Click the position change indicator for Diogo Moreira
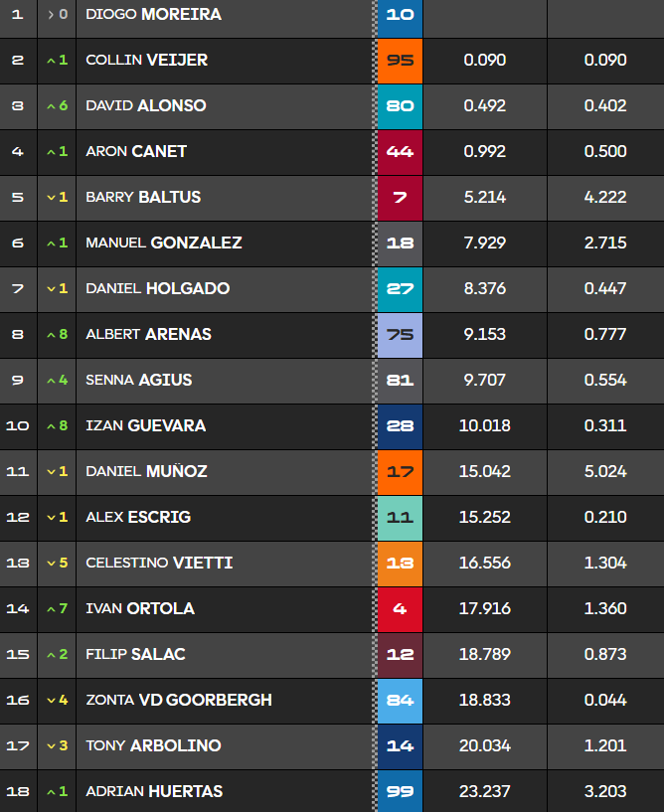664x812 pixels. coord(57,15)
